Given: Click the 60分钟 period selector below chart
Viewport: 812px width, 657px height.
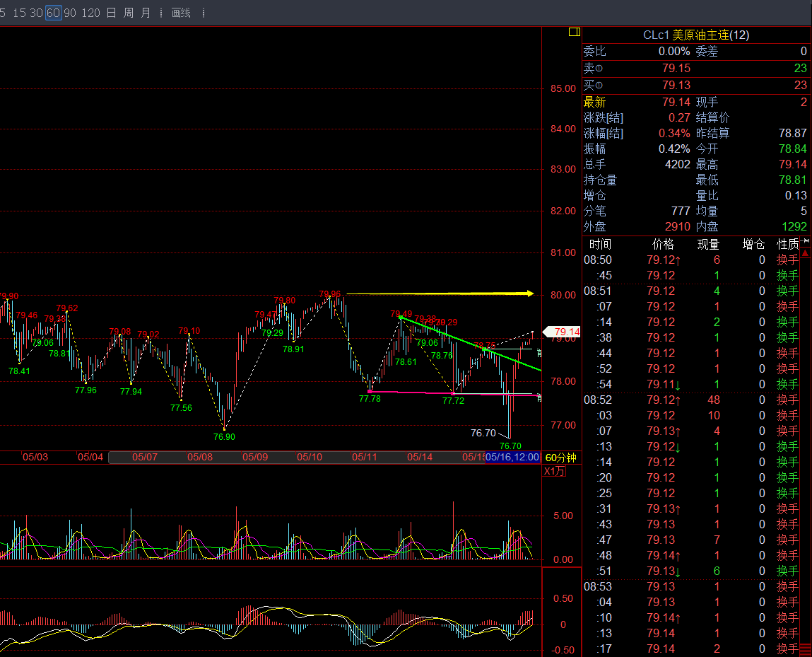Looking at the screenshot, I should coord(560,458).
